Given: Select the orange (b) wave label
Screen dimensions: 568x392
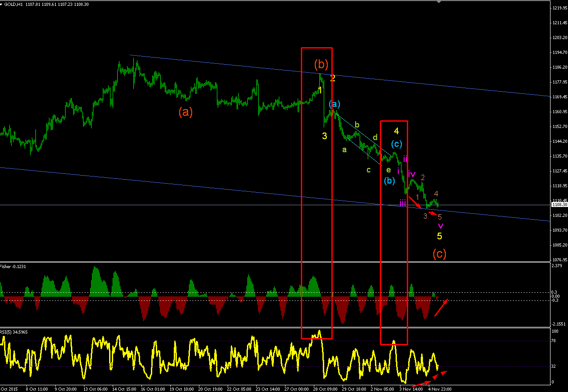Looking at the screenshot, I should coord(321,65).
